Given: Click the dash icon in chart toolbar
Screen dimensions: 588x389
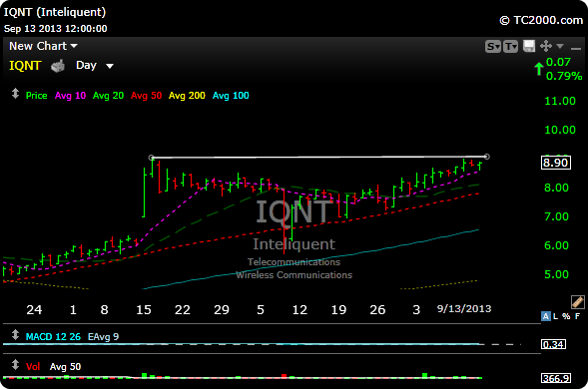Looking at the screenshot, I should (576, 48).
